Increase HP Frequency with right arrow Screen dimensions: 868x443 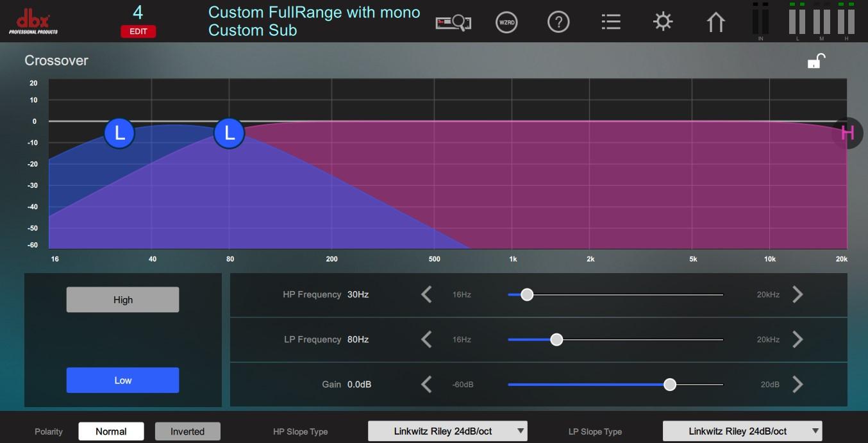797,294
